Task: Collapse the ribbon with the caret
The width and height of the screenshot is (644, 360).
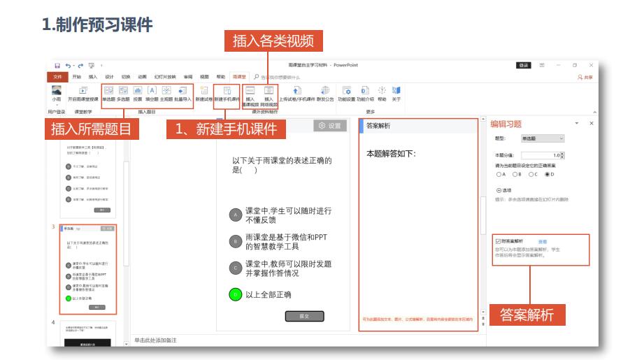Action: (x=595, y=112)
